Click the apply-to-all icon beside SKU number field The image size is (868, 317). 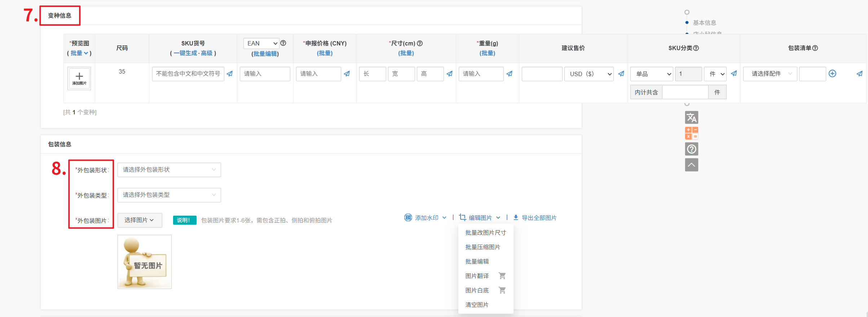(x=230, y=74)
